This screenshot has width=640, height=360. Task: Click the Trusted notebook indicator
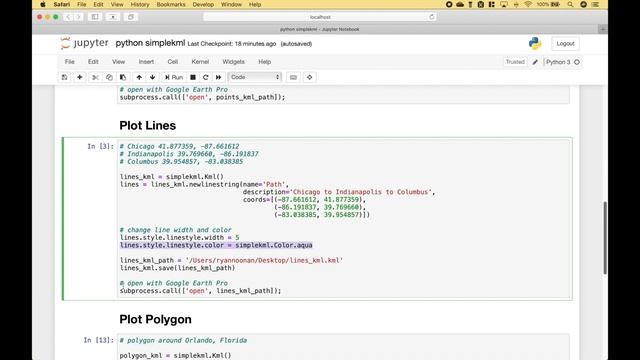click(515, 62)
